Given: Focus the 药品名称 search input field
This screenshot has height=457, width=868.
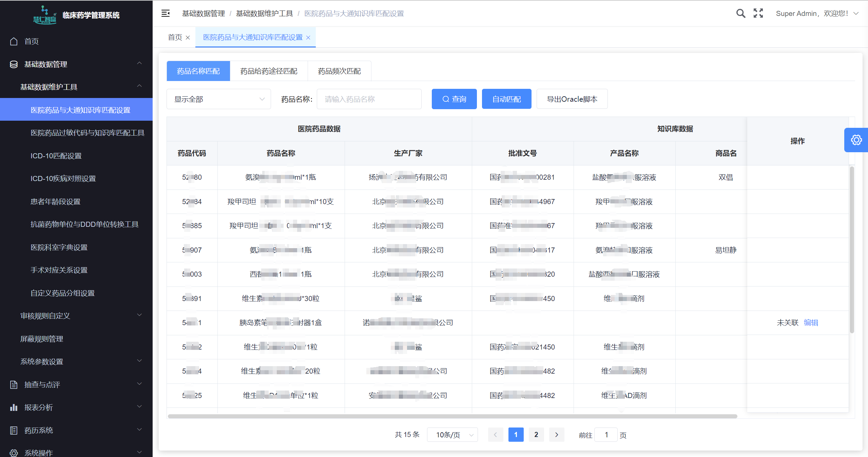Looking at the screenshot, I should click(x=369, y=99).
